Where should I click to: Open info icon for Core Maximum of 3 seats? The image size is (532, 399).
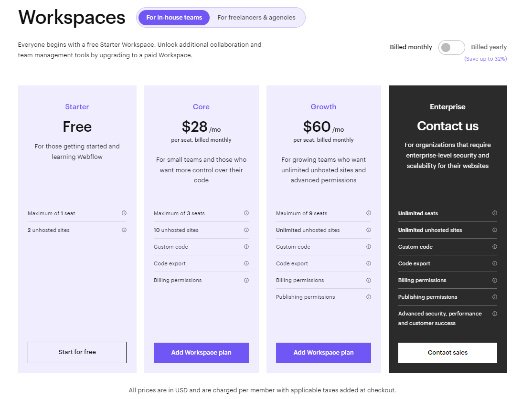click(246, 213)
